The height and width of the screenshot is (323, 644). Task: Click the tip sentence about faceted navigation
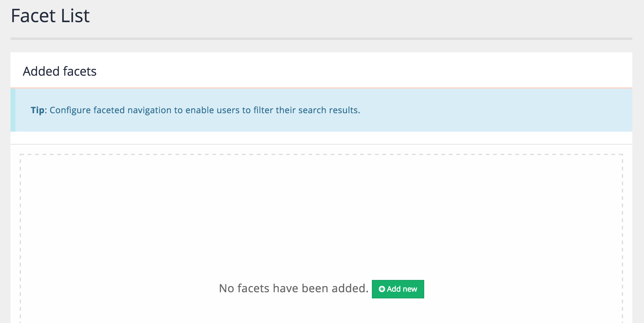(x=205, y=110)
